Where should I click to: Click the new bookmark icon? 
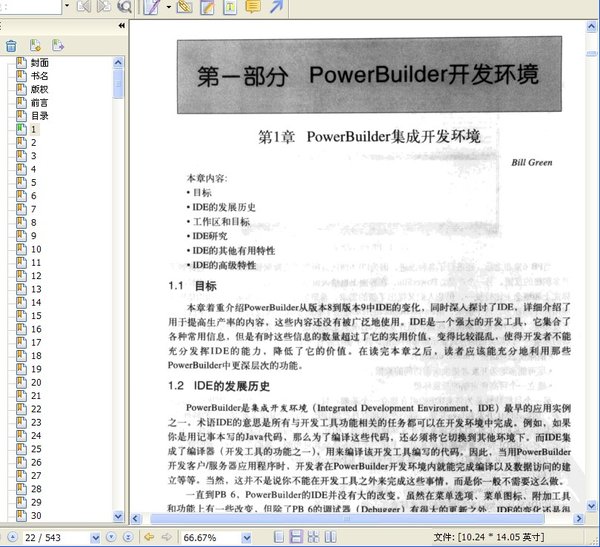tap(35, 45)
